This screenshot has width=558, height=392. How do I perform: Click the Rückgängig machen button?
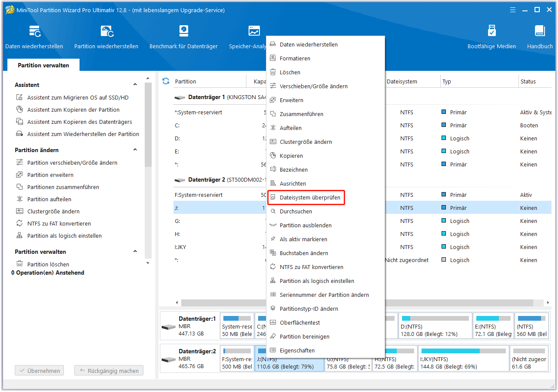click(x=109, y=371)
